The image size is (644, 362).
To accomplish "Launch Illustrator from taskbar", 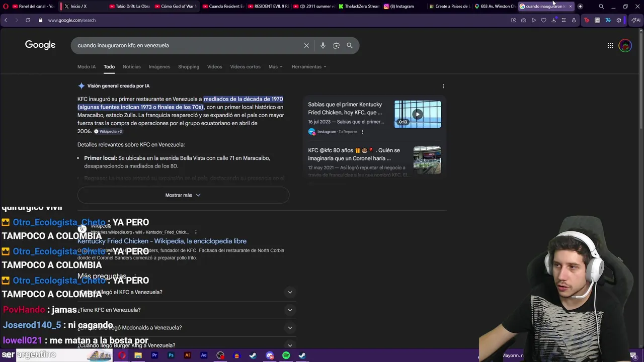I will click(x=188, y=355).
